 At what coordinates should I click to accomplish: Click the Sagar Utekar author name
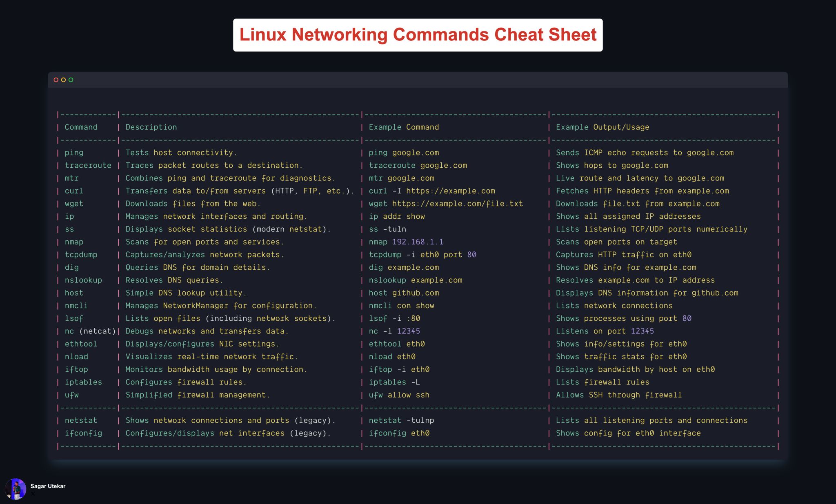[48, 486]
